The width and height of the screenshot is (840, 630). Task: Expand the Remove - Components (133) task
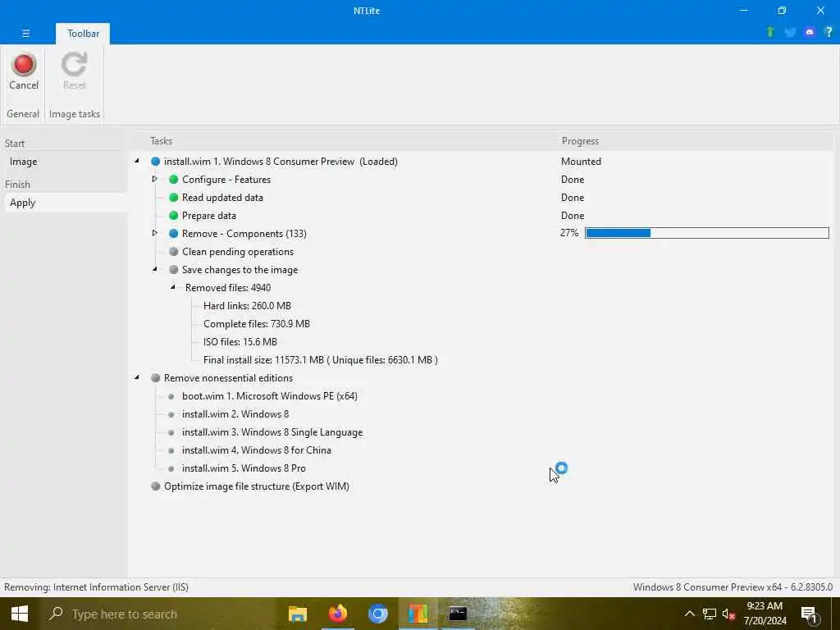[154, 233]
